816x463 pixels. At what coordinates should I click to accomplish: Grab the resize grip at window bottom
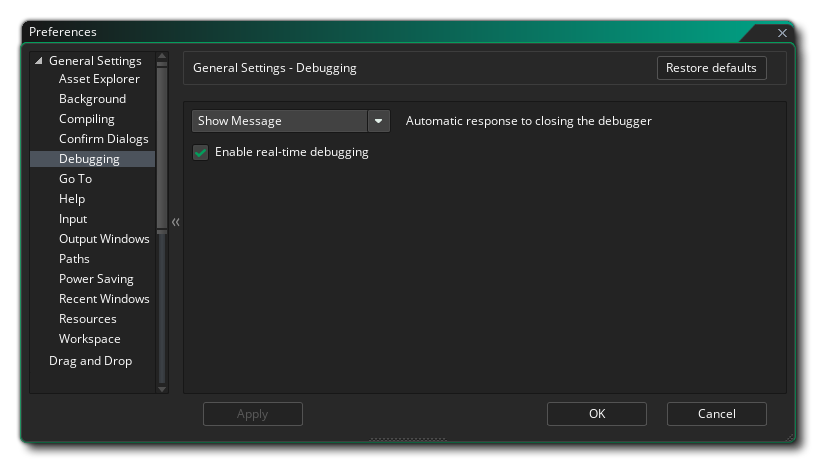[x=407, y=438]
